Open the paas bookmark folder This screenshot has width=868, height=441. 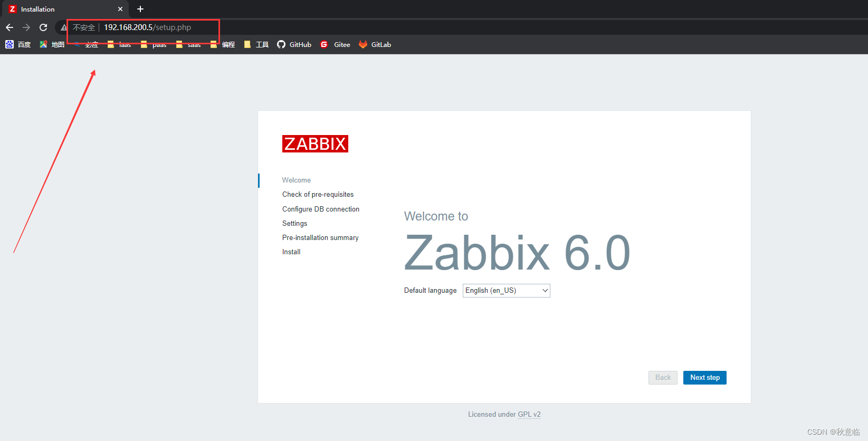[x=154, y=44]
